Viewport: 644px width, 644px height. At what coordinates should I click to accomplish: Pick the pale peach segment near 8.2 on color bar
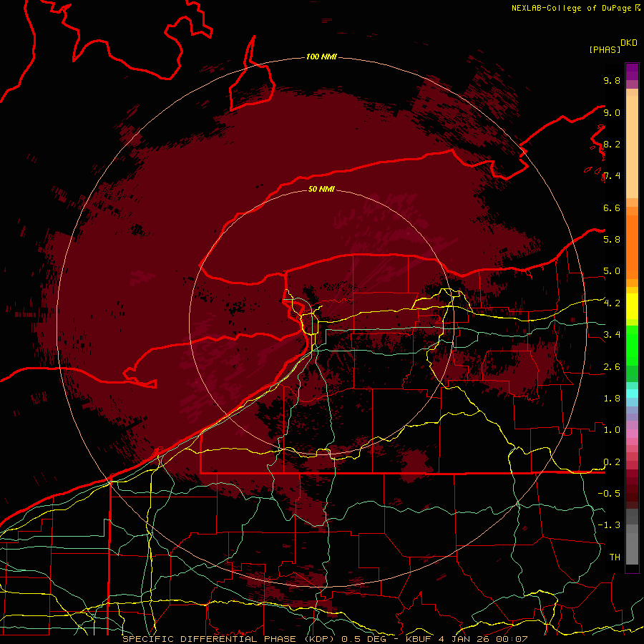[632, 147]
